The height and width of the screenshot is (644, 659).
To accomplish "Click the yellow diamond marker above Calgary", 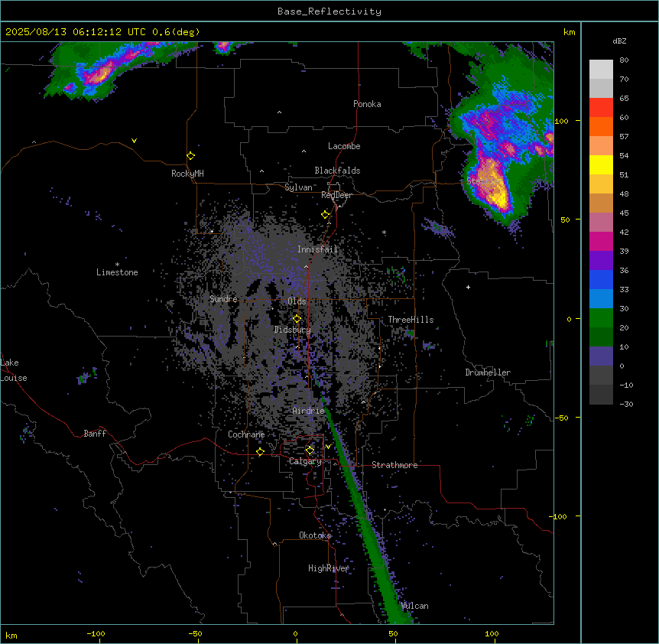I will [x=310, y=450].
